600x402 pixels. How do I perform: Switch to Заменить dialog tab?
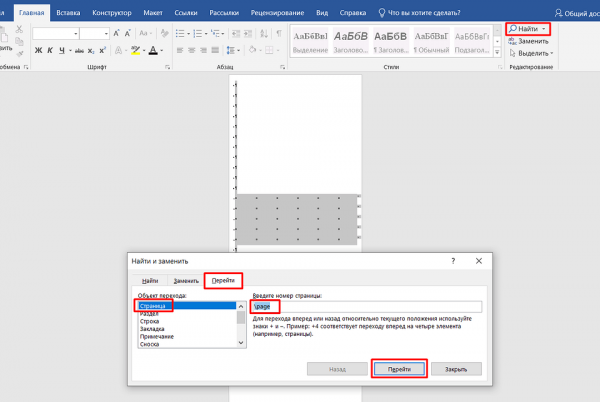click(186, 281)
